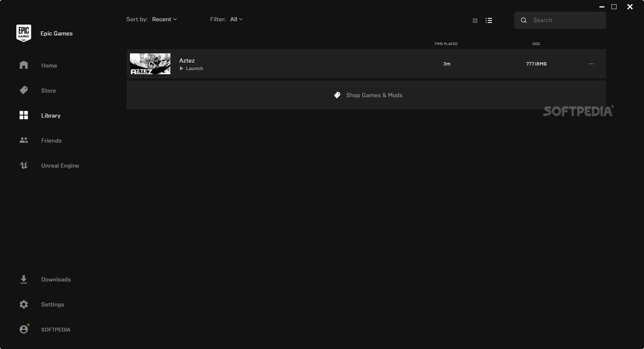This screenshot has width=644, height=349.
Task: Click Shop Games & Mods button
Action: [366, 95]
